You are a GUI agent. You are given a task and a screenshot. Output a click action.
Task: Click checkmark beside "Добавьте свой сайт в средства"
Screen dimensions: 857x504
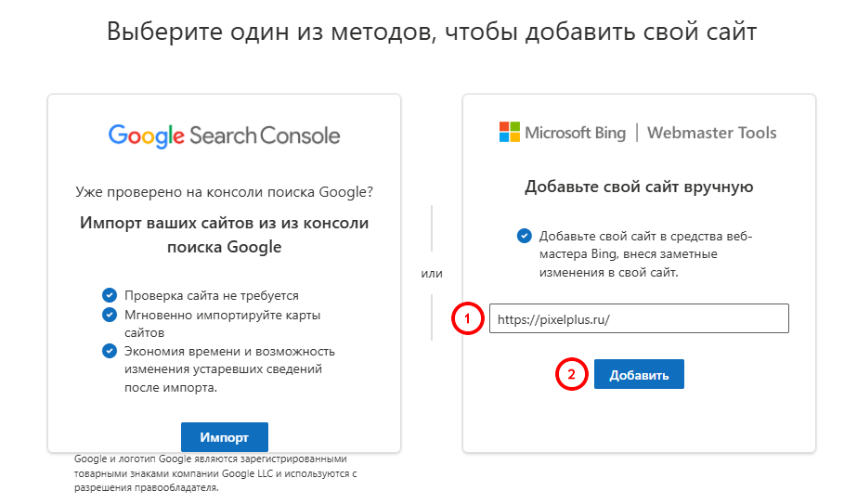click(x=525, y=236)
